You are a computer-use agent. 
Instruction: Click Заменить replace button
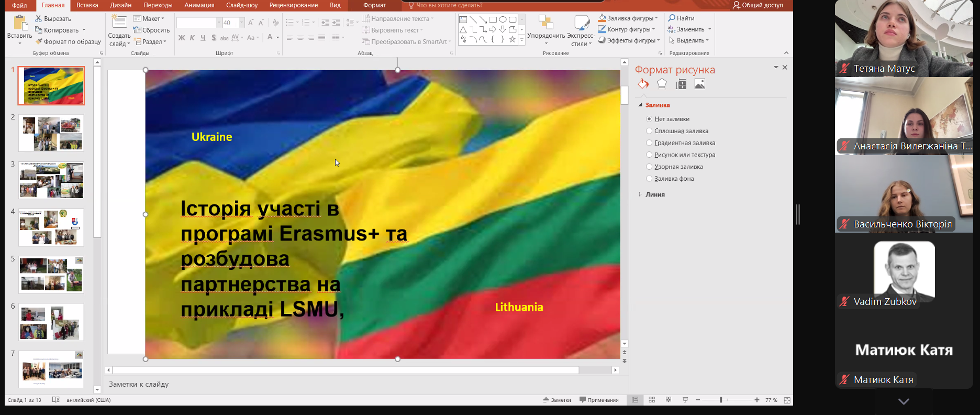(x=689, y=29)
